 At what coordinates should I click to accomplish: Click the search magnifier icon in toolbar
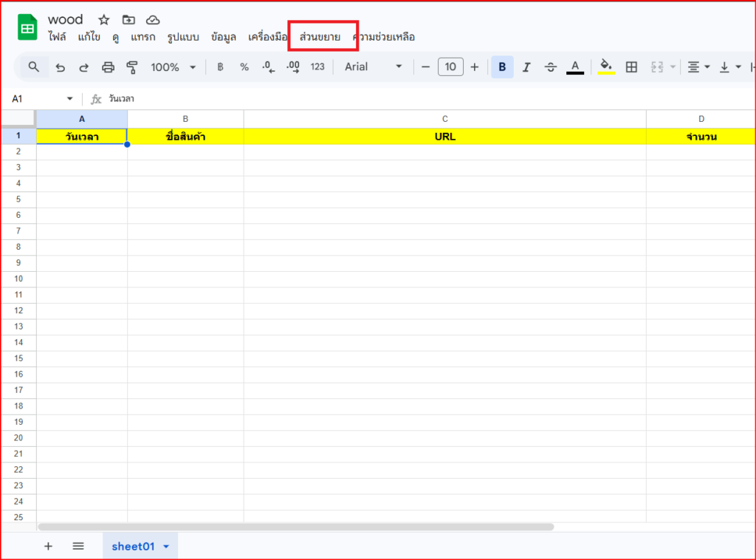point(34,67)
